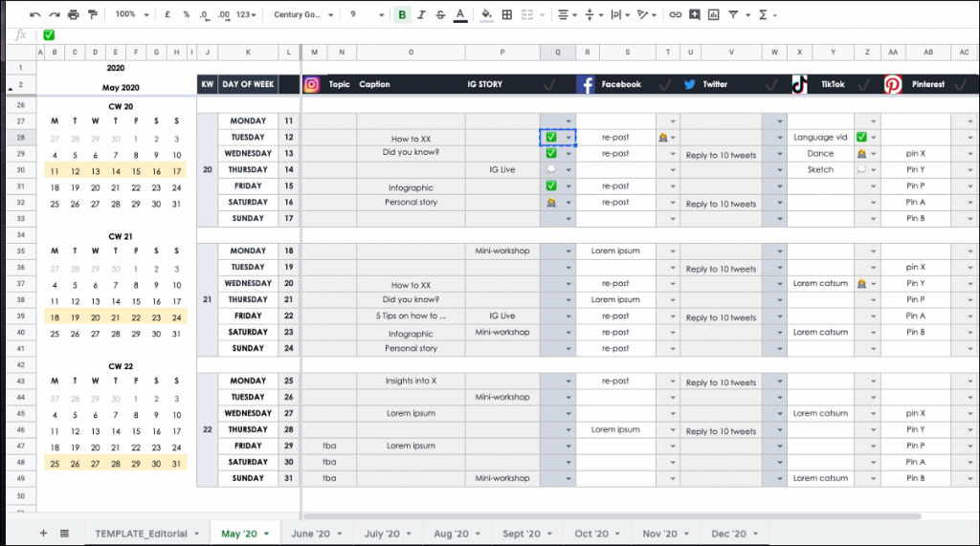Screen dimensions: 980x546
Task: Click the print icon
Action: click(74, 15)
